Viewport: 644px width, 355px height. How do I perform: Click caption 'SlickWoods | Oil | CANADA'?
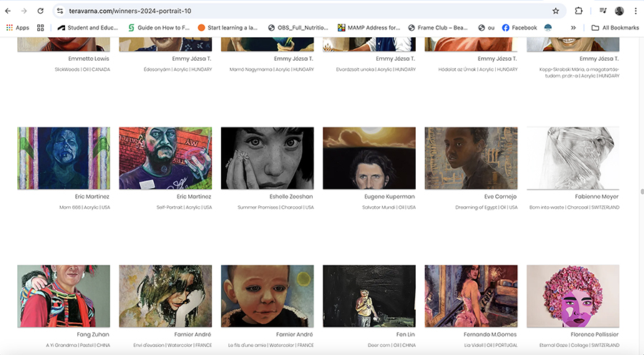[x=82, y=69]
